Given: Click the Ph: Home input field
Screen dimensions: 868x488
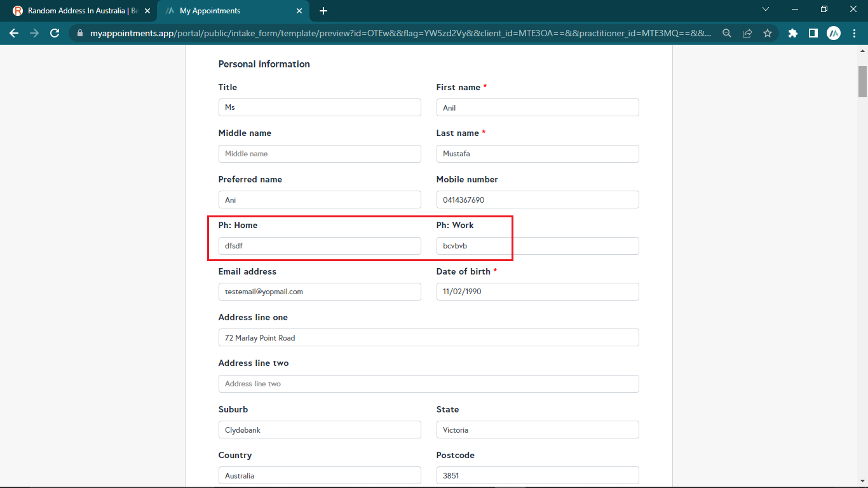Looking at the screenshot, I should (x=320, y=246).
